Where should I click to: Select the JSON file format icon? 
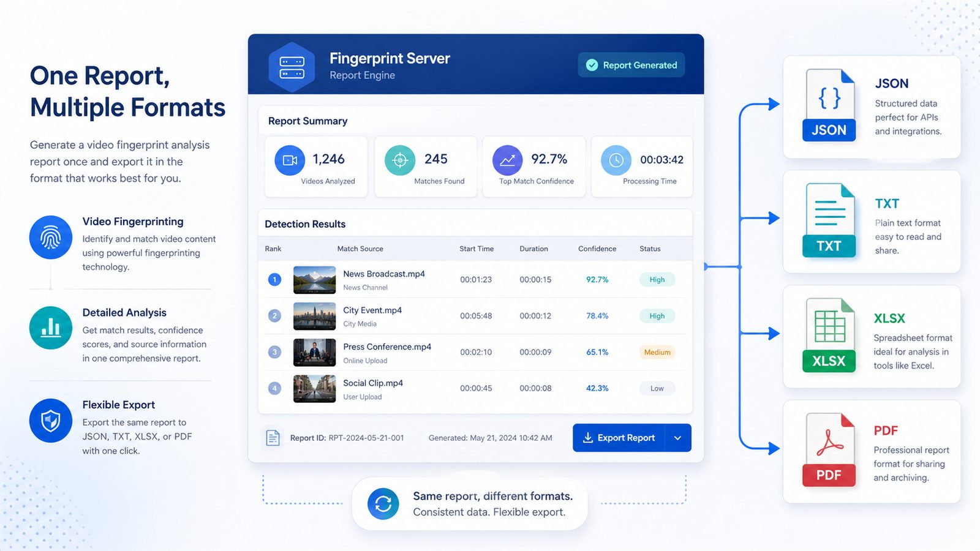click(829, 105)
